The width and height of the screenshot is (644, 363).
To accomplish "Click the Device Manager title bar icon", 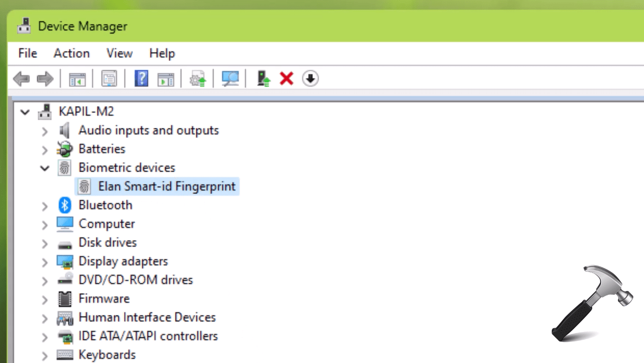I will click(x=23, y=26).
